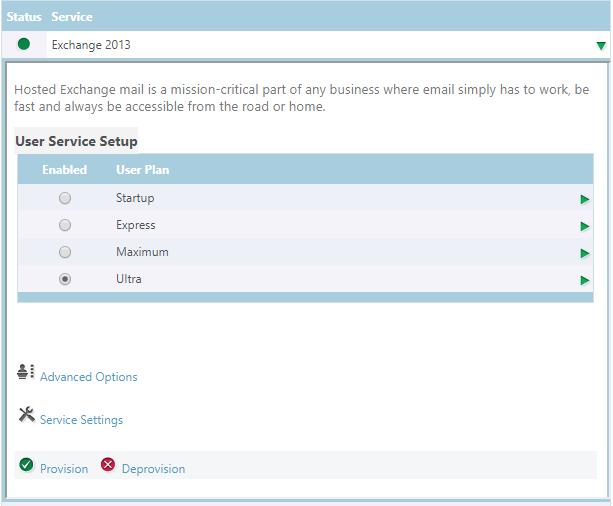Click the Advanced Options user icon
The height and width of the screenshot is (506, 613).
(26, 372)
